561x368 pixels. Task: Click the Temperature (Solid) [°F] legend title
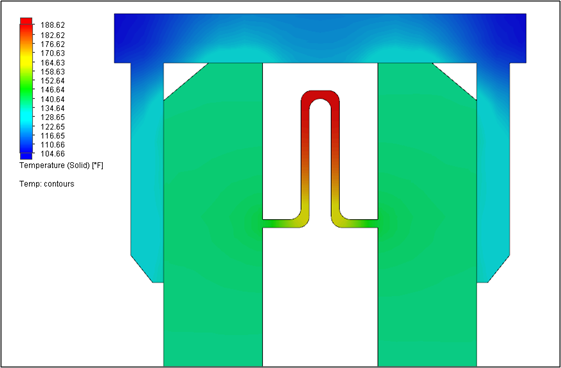[61, 165]
